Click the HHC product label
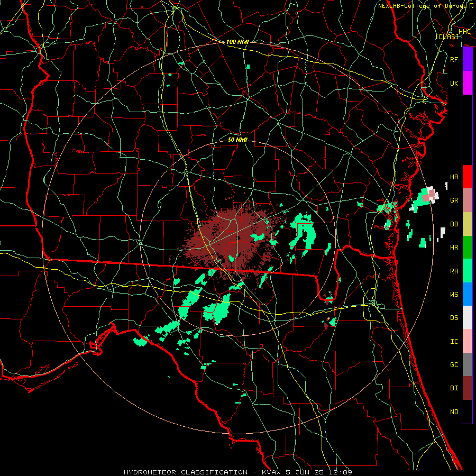The image size is (476, 476). [x=464, y=32]
